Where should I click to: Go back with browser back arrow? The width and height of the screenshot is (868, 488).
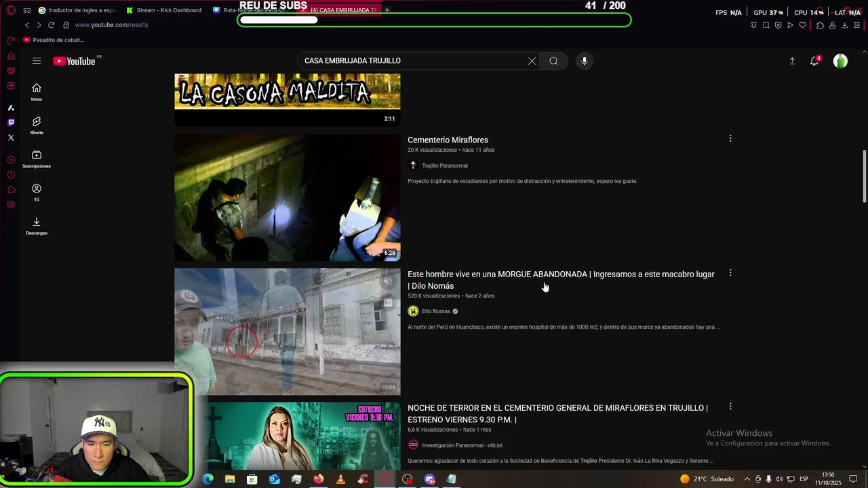(x=27, y=25)
